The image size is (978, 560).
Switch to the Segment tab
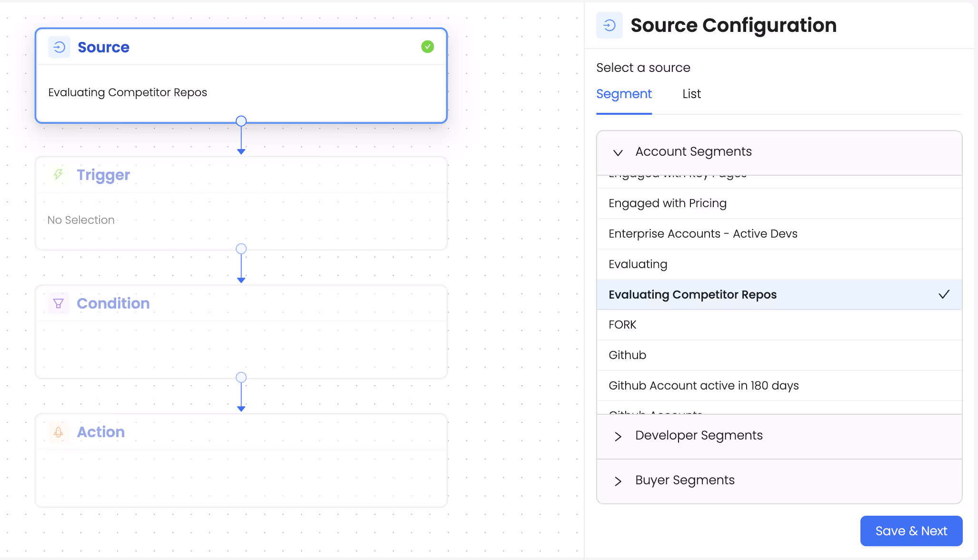pyautogui.click(x=624, y=94)
